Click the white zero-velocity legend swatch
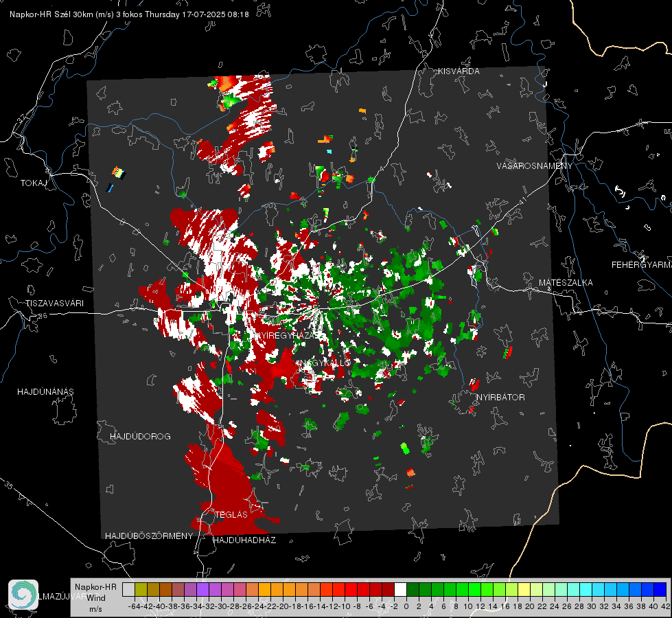 400,590
